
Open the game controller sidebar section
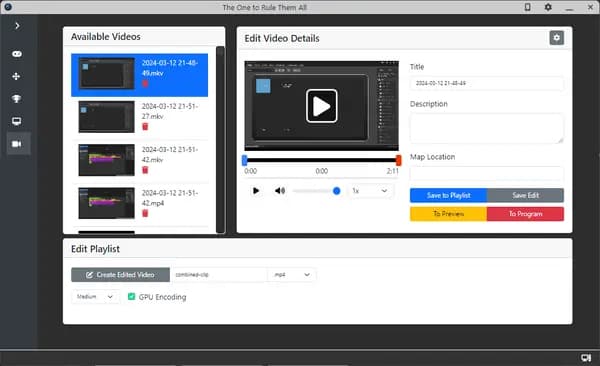tap(16, 54)
